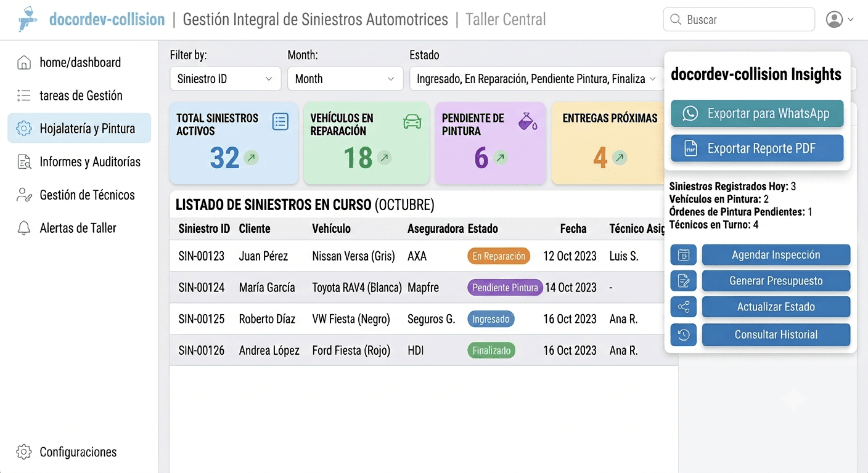Expand the Estado multi-select dropdown
This screenshot has width=868, height=473.
[536, 79]
